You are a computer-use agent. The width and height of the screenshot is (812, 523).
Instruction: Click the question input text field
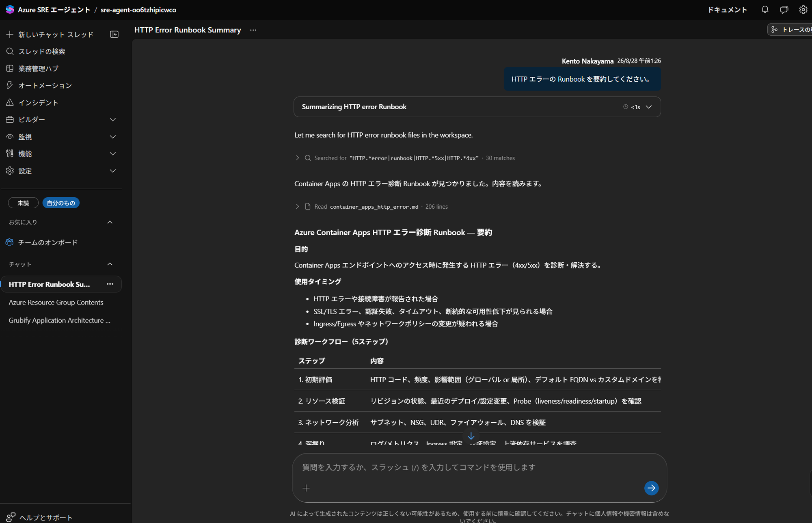(x=479, y=467)
